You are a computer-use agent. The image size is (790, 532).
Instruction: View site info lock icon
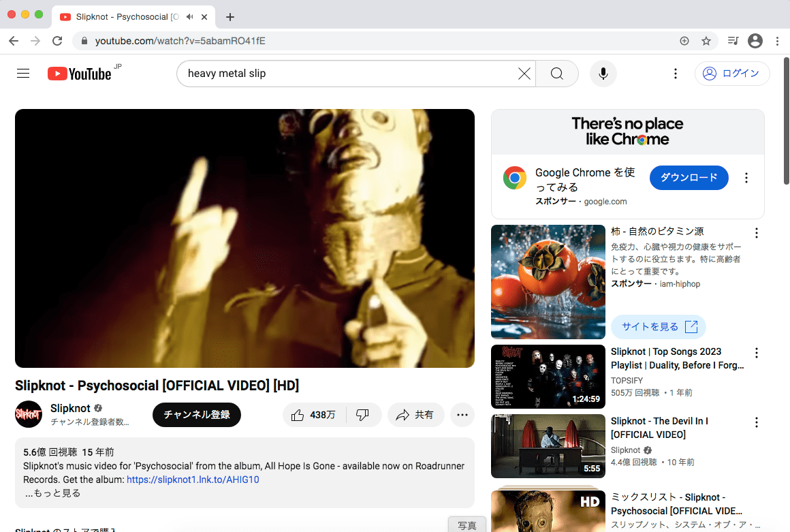[84, 41]
